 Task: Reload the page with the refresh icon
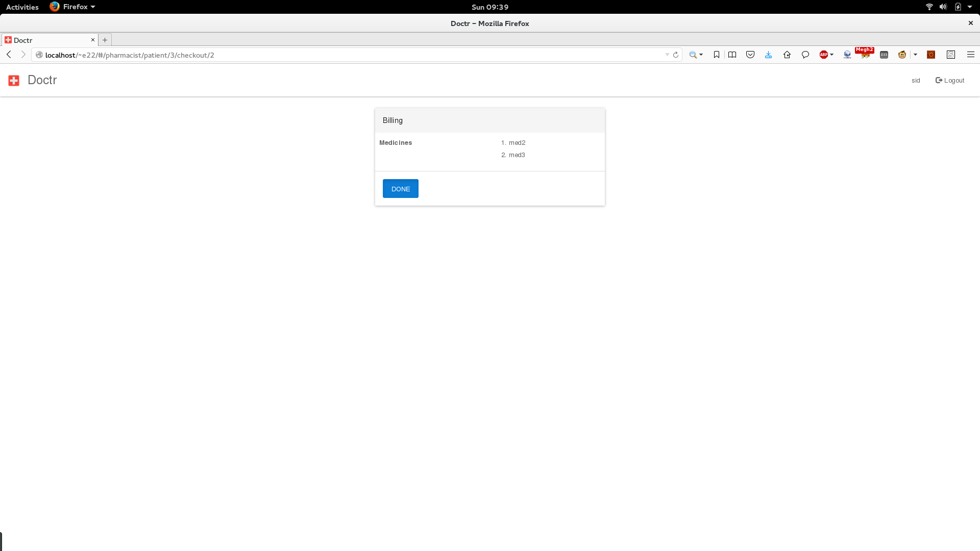[675, 55]
